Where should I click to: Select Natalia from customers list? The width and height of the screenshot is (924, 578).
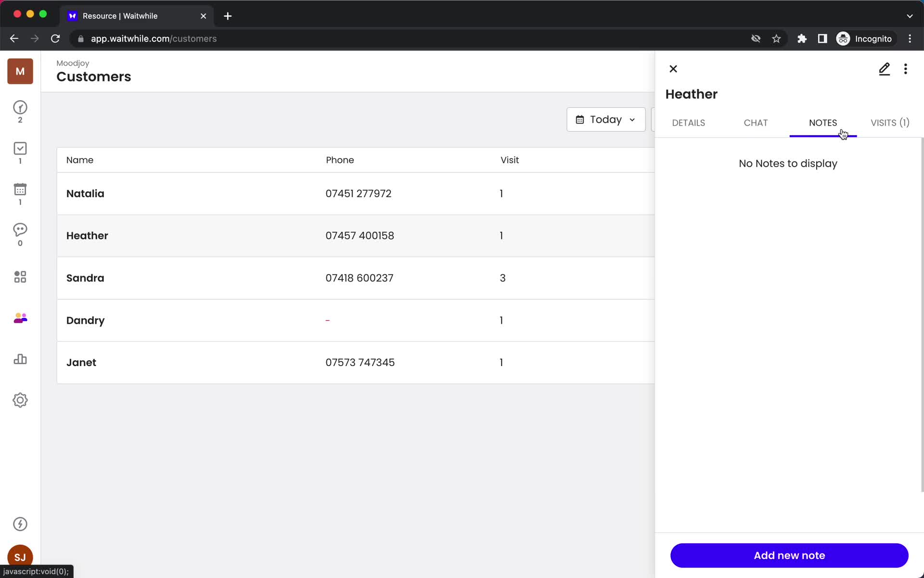pyautogui.click(x=85, y=194)
